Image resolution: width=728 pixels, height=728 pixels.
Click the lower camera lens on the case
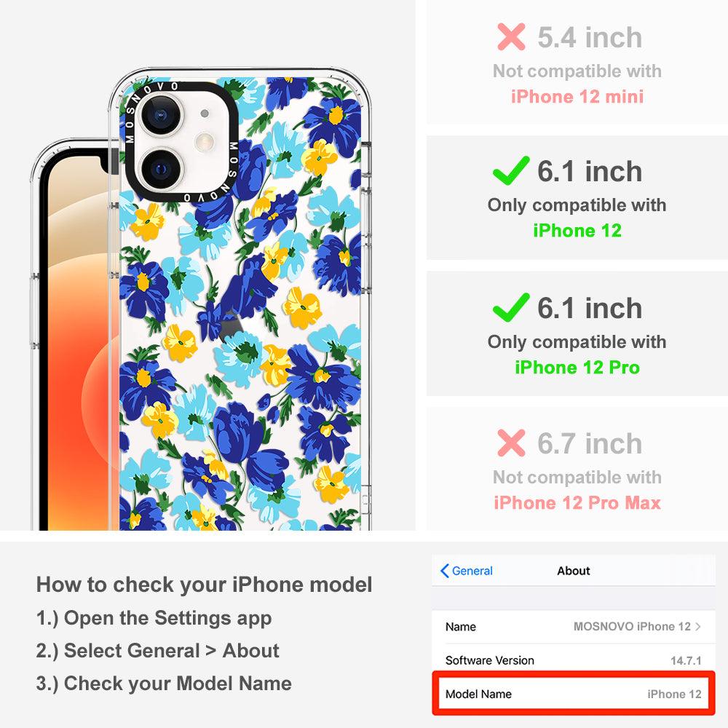point(161,170)
